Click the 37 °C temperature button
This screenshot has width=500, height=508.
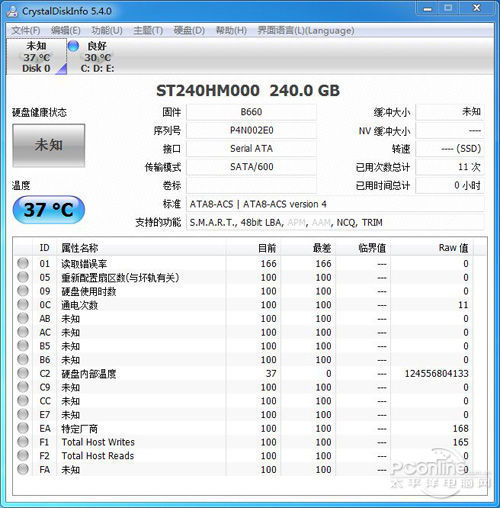49,210
